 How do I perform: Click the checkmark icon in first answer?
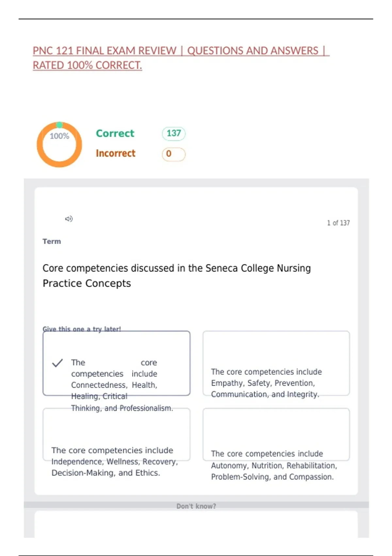click(x=57, y=363)
